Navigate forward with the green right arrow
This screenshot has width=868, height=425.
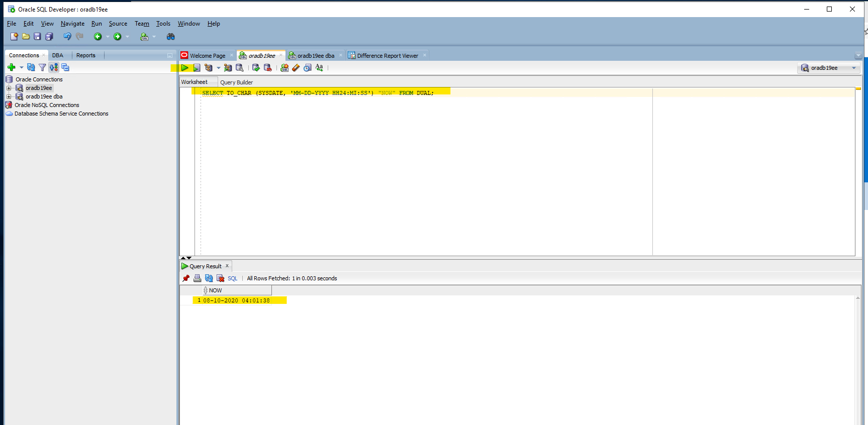coord(118,37)
